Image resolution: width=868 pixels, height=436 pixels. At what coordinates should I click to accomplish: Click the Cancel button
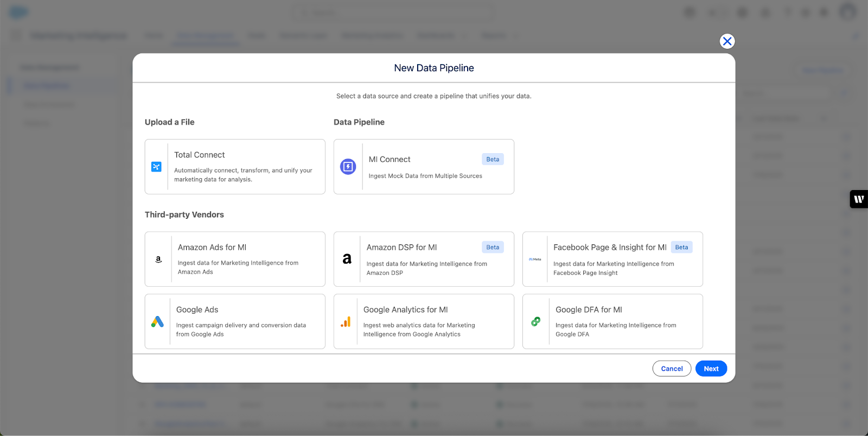[672, 369]
